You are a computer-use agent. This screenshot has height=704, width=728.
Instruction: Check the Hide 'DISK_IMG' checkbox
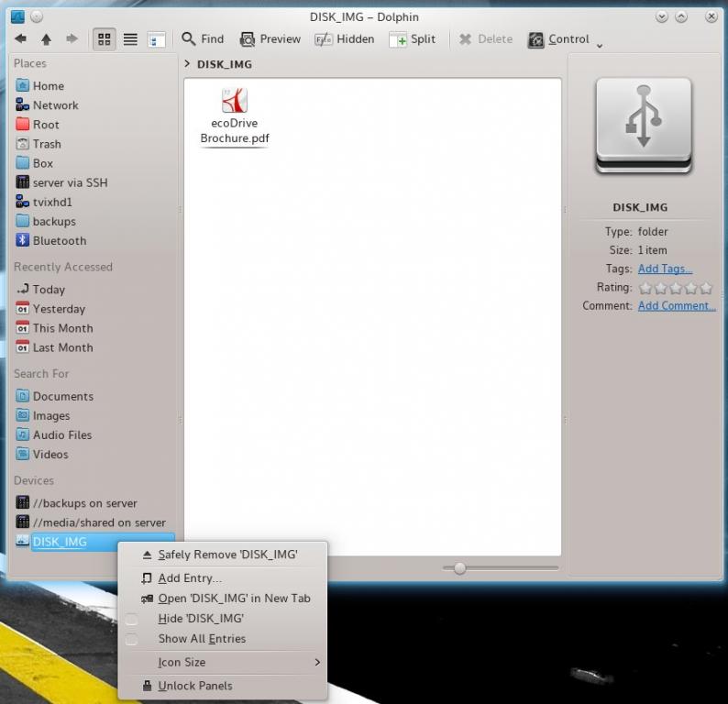tap(132, 620)
